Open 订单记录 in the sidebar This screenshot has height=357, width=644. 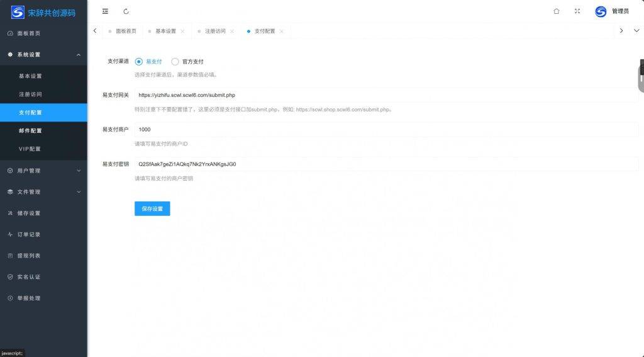pyautogui.click(x=43, y=234)
